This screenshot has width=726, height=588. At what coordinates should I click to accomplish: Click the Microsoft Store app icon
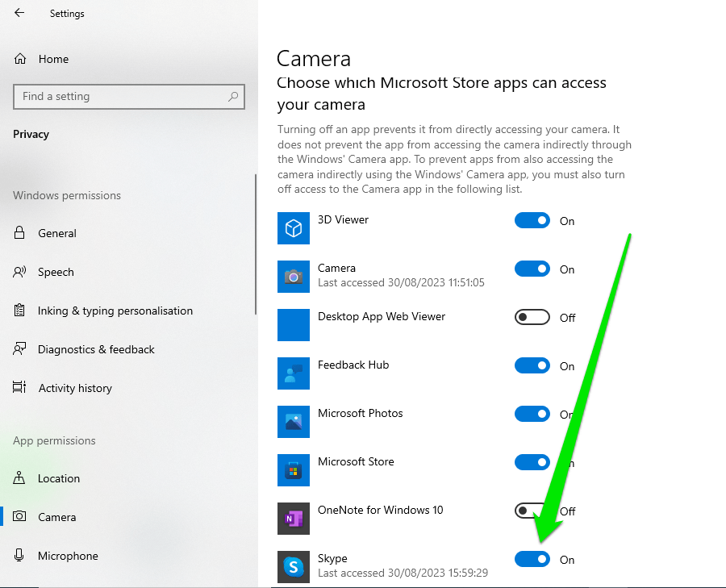coord(294,470)
